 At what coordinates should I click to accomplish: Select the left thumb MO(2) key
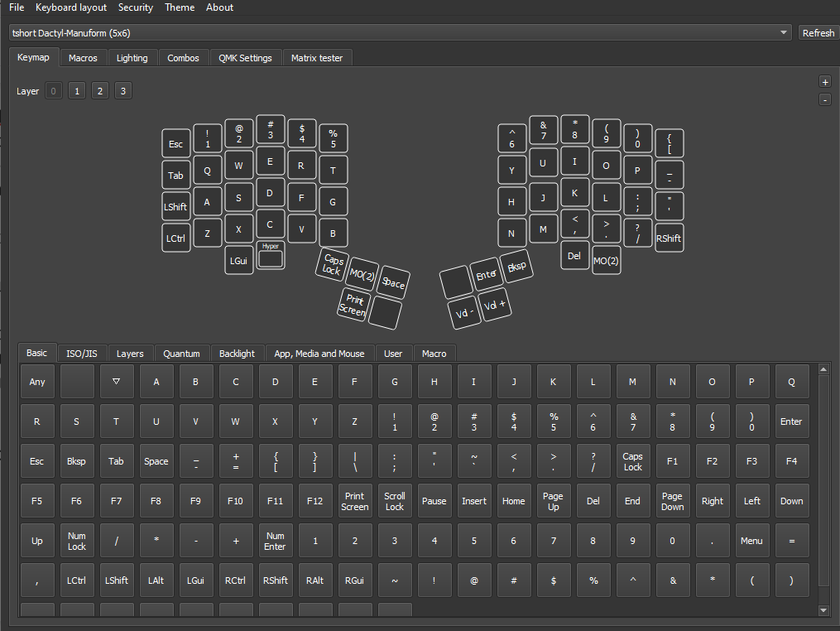(362, 275)
